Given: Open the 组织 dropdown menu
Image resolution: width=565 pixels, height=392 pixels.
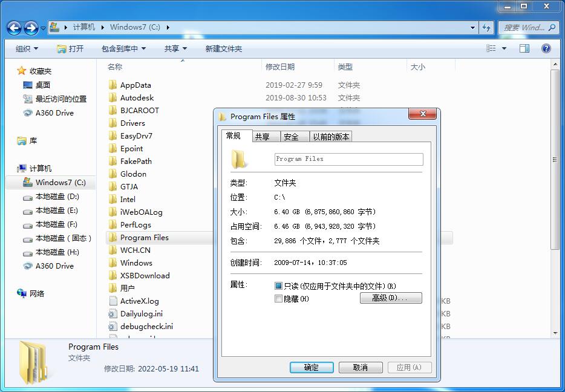Looking at the screenshot, I should (x=27, y=48).
